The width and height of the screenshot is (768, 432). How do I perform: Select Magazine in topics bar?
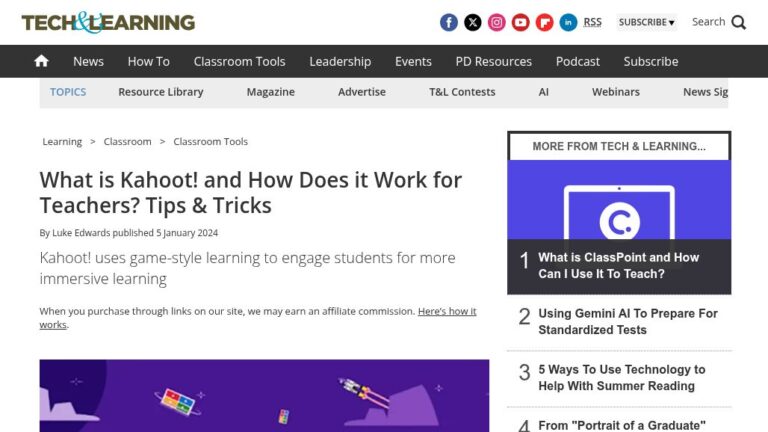[x=270, y=92]
